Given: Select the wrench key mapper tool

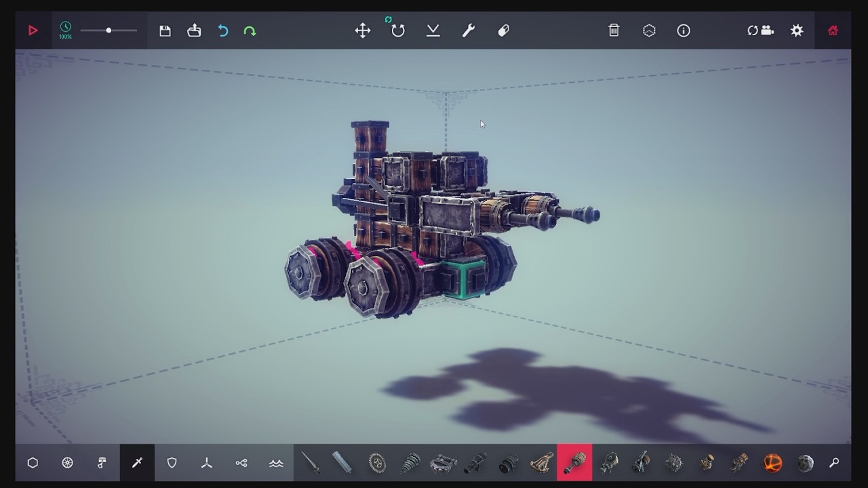Looking at the screenshot, I should pyautogui.click(x=469, y=30).
